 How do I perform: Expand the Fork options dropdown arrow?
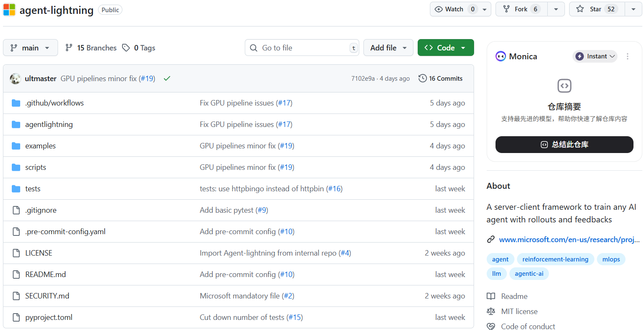tap(556, 9)
